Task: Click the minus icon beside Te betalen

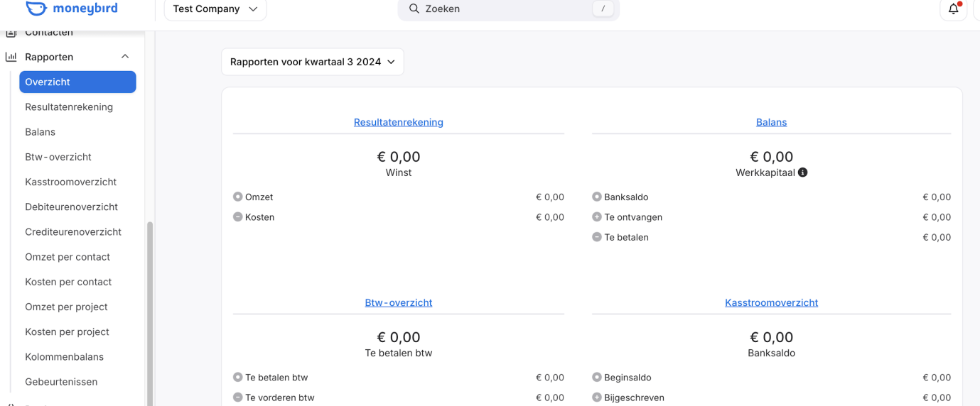Action: click(x=597, y=237)
